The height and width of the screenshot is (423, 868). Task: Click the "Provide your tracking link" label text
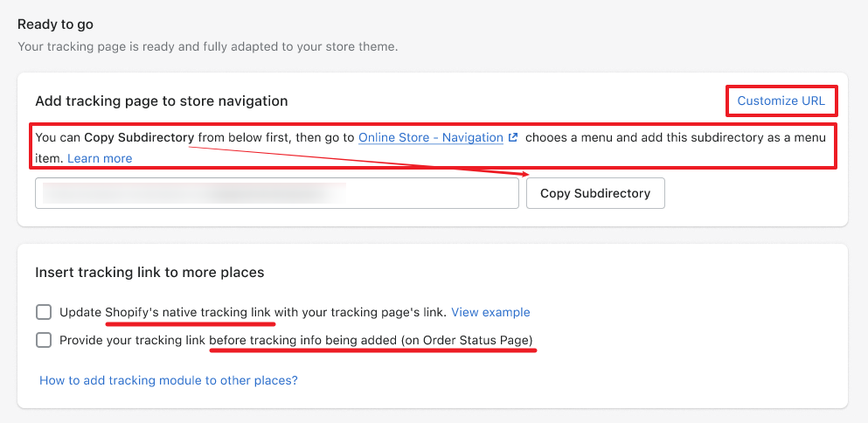[x=132, y=340]
